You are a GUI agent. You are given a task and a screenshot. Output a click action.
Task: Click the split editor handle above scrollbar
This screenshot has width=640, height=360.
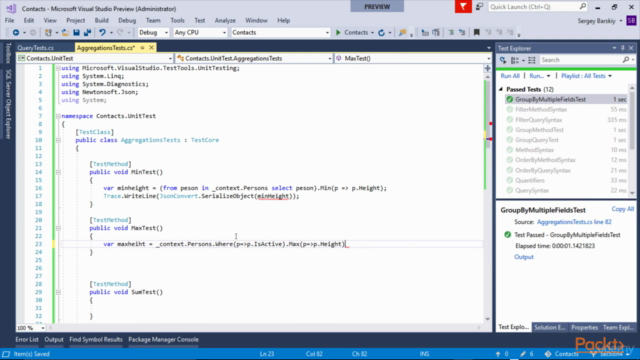click(488, 69)
